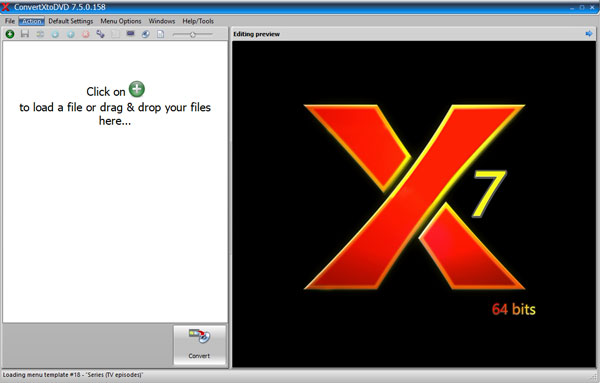Click the green Add file toolbar icon
Screen dimensions: 600x383
coord(10,34)
